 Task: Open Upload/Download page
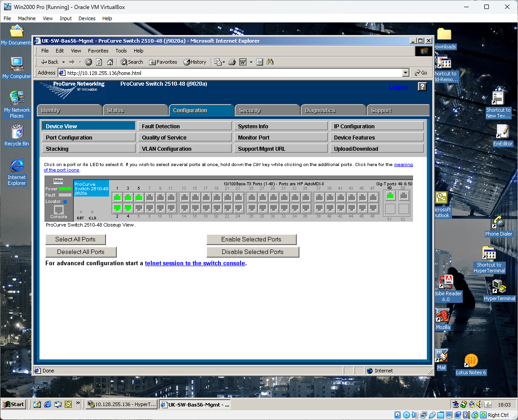point(377,149)
